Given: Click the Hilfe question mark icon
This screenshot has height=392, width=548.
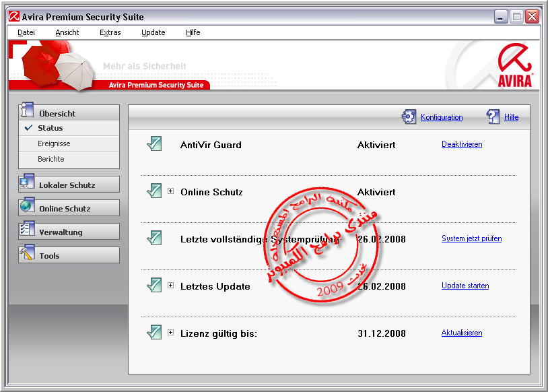Looking at the screenshot, I should click(493, 117).
